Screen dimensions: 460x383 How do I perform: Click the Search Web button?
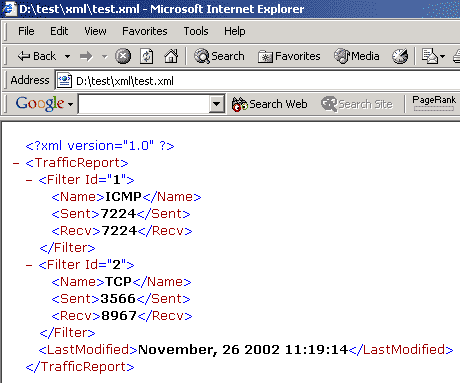(x=269, y=104)
